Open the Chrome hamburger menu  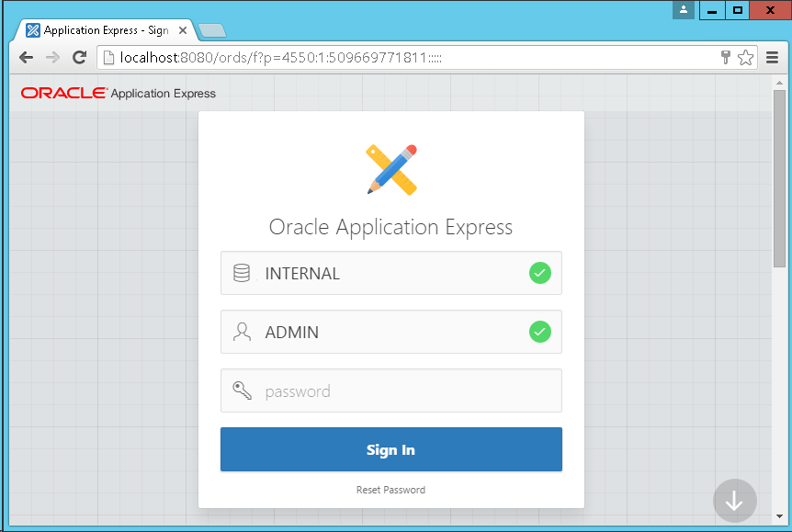coord(772,58)
